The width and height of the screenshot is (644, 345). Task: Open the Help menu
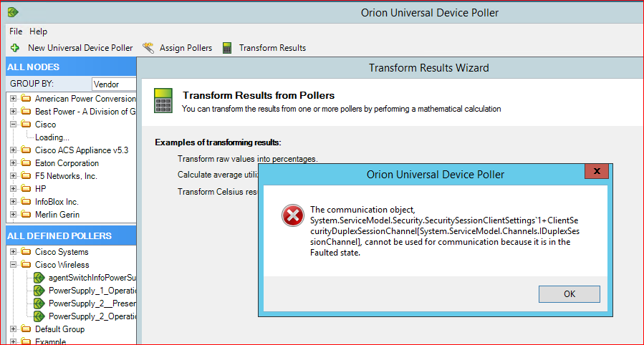(38, 31)
